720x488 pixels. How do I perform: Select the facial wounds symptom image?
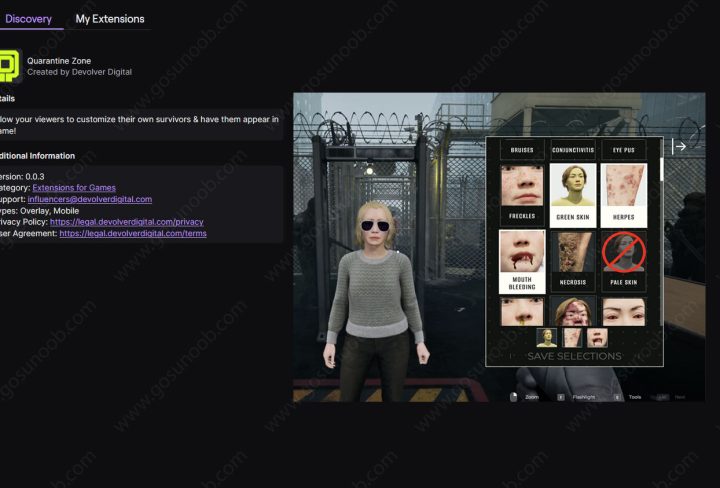(573, 311)
